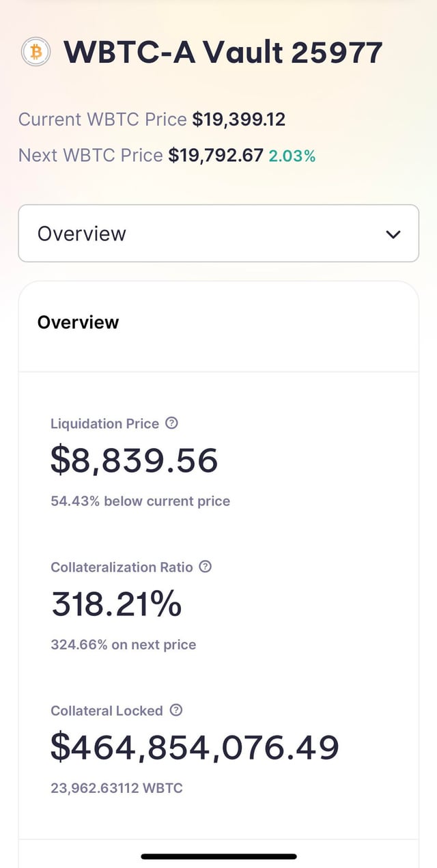Select the 318.21% collateralization value

pyautogui.click(x=116, y=604)
